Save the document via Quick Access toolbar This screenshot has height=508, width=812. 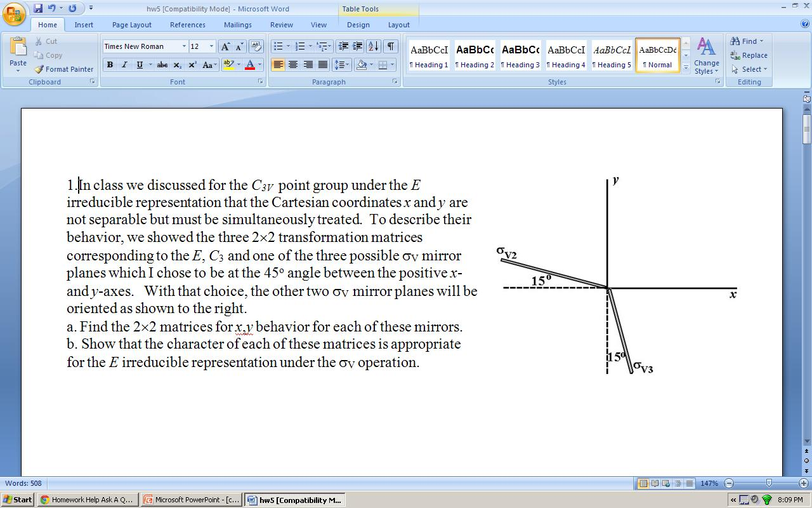pyautogui.click(x=39, y=8)
